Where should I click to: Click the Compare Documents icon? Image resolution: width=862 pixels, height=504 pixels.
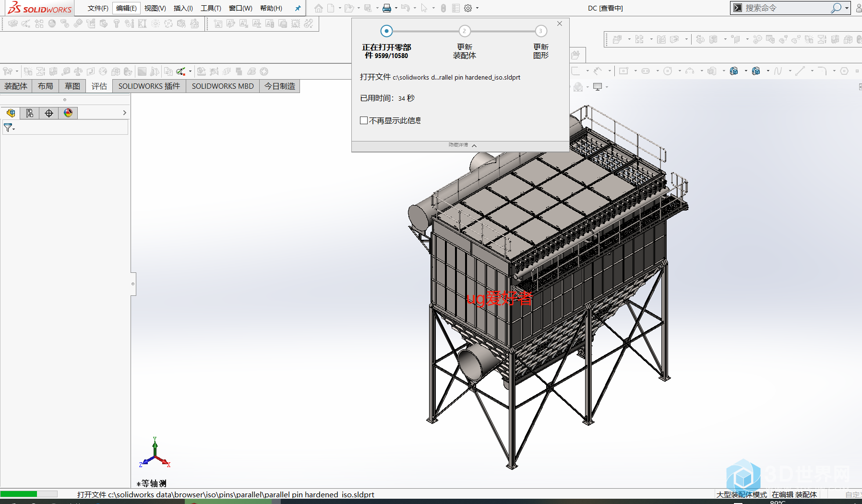pos(168,71)
